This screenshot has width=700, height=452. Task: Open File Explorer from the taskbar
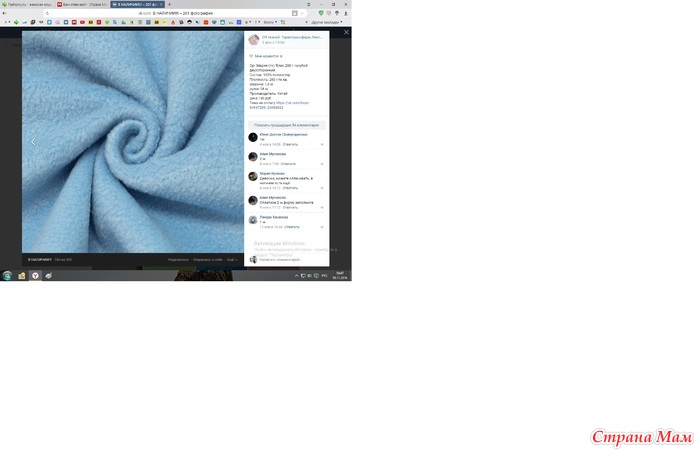click(x=21, y=276)
